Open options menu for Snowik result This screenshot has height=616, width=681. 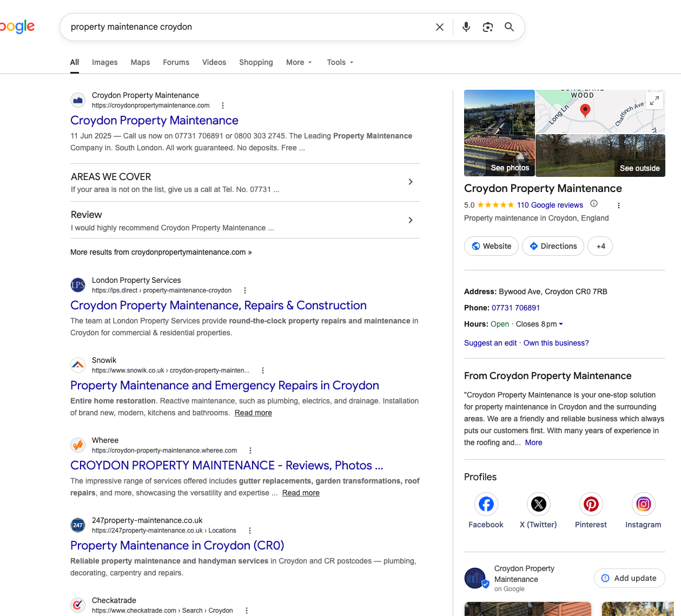[x=263, y=370]
